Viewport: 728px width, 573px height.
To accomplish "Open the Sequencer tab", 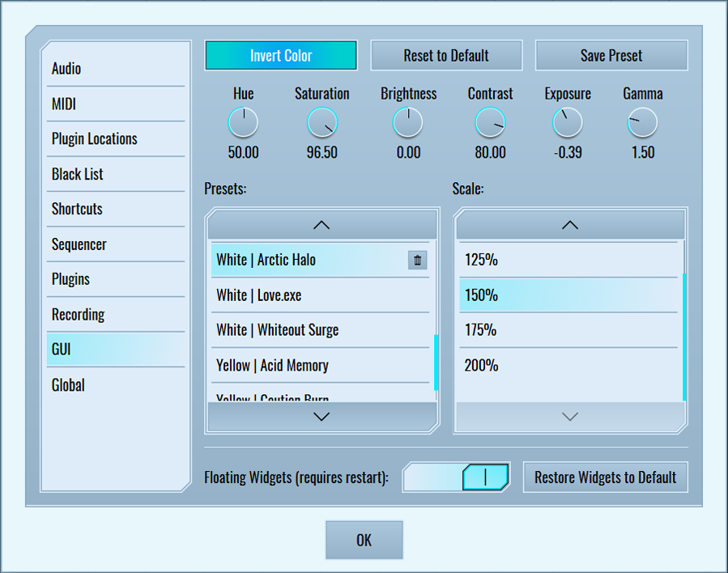I will coord(116,244).
